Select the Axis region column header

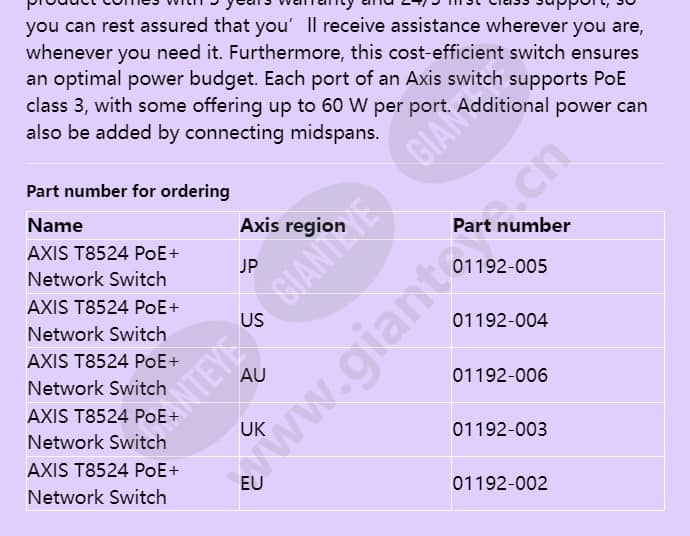[x=293, y=226]
